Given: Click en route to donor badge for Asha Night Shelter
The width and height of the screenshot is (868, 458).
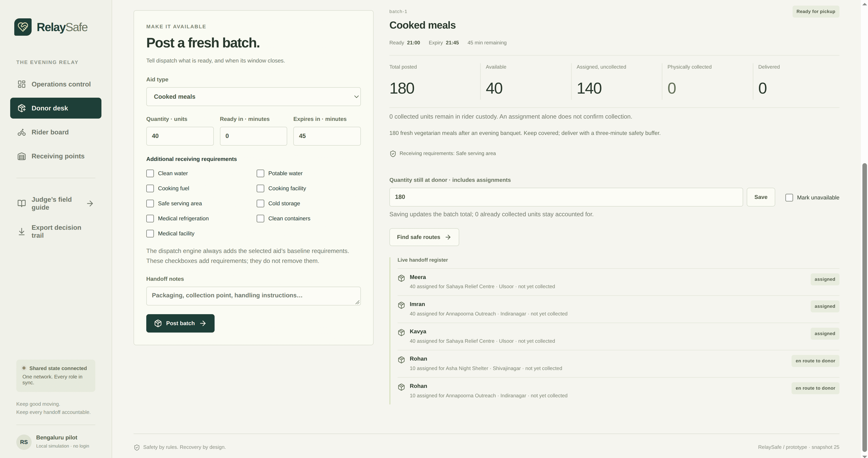Looking at the screenshot, I should pos(816,361).
